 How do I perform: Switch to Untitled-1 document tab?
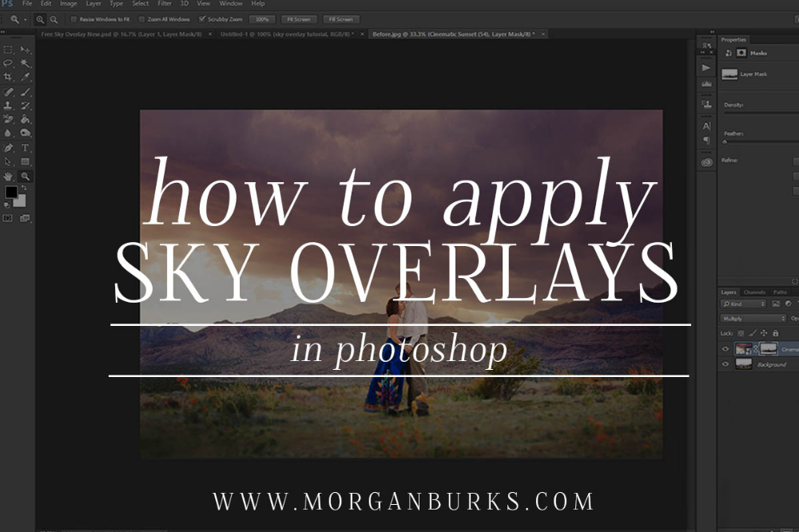(x=287, y=34)
